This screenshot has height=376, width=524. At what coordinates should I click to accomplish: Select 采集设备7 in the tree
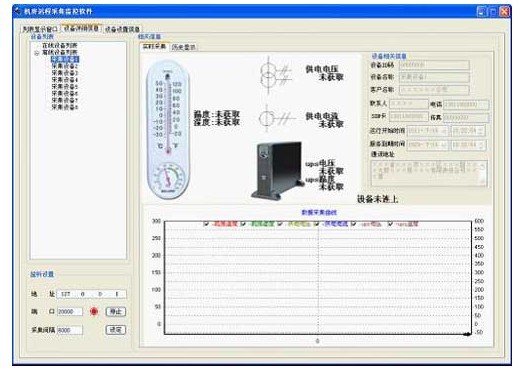click(x=64, y=100)
